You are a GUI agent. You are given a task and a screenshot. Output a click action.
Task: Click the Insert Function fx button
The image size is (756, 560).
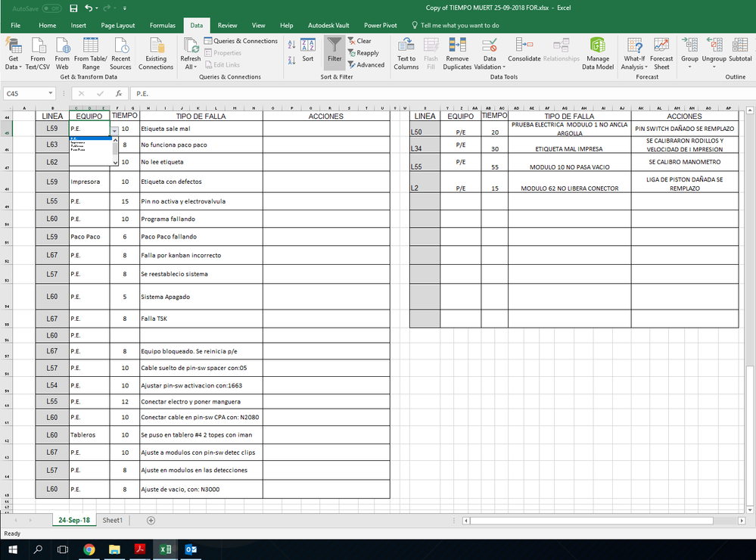(x=119, y=94)
